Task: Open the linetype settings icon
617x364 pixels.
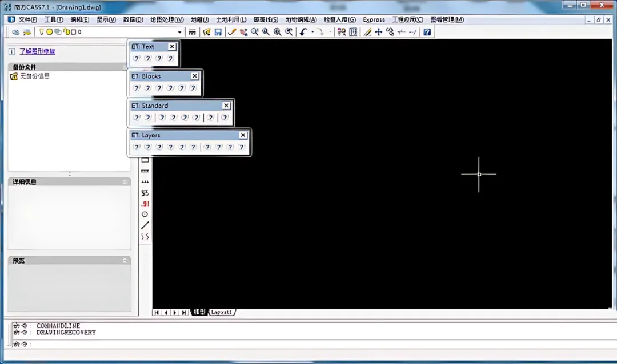Action: tap(192, 32)
